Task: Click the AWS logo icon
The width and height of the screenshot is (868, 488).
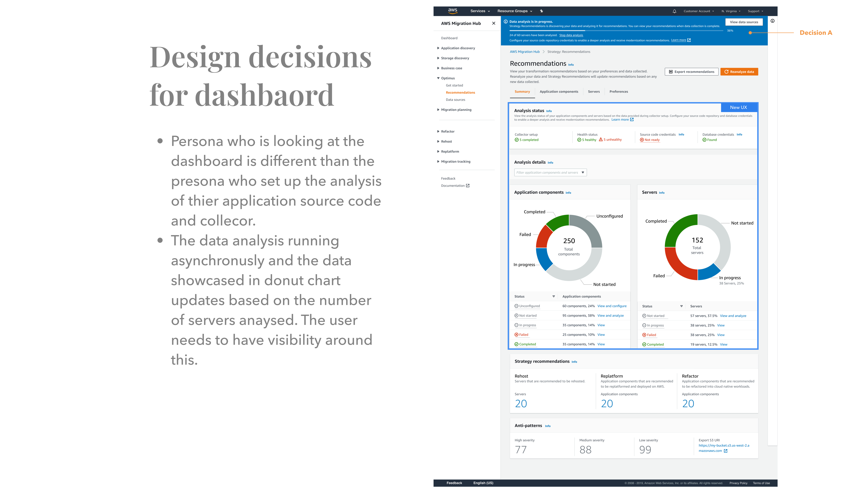Action: [453, 11]
